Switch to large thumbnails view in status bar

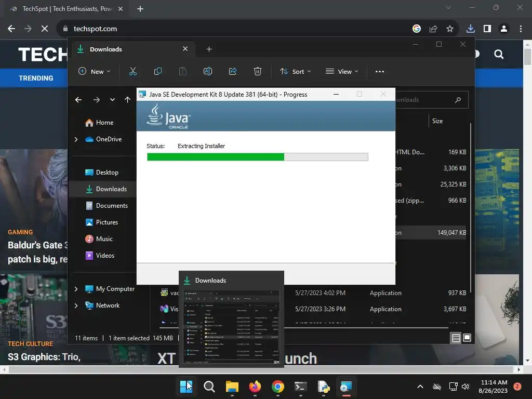pos(467,338)
